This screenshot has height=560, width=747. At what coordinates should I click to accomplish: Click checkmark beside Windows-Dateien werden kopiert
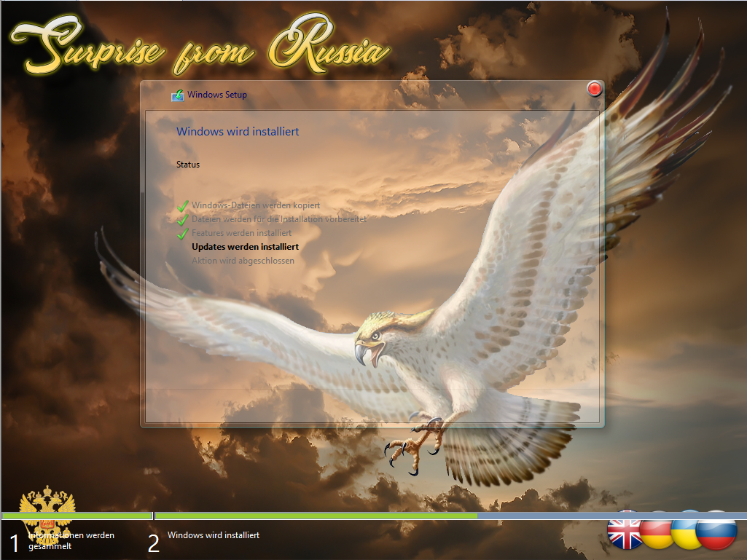pos(182,206)
